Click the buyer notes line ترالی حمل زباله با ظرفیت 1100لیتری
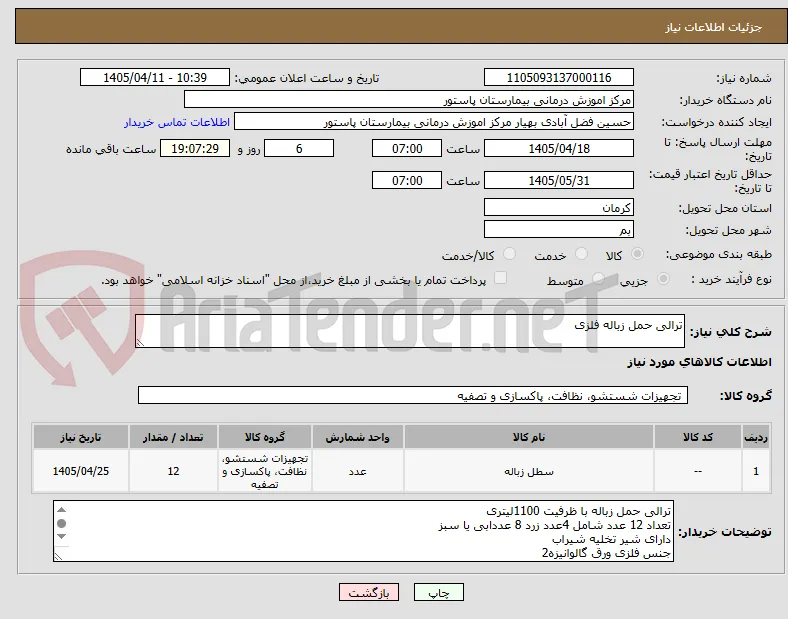 point(578,511)
